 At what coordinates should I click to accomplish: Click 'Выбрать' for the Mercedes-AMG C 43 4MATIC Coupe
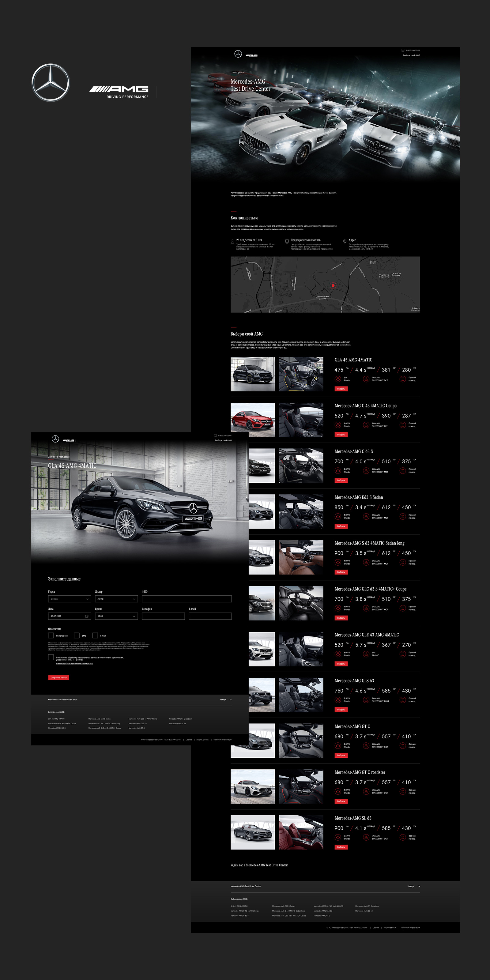click(341, 435)
